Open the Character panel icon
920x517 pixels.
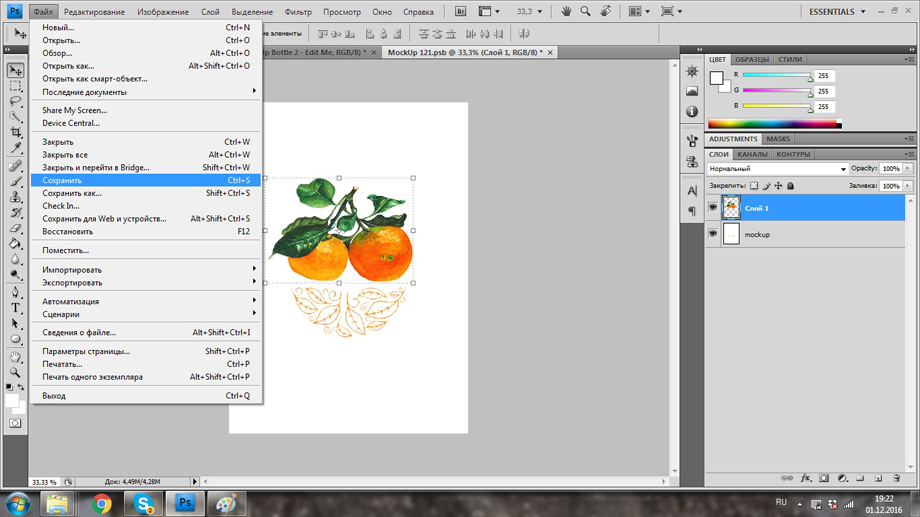click(692, 191)
